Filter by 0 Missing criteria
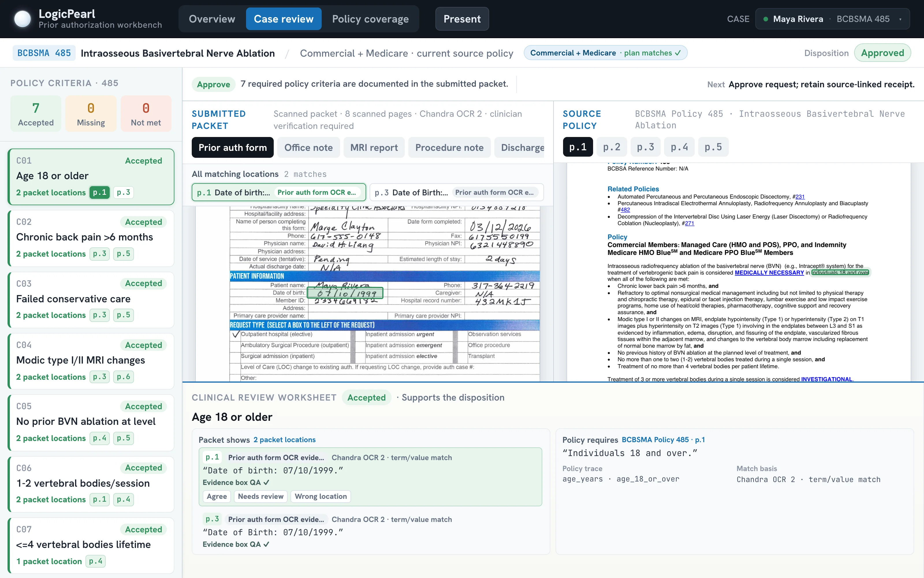 [x=91, y=114]
